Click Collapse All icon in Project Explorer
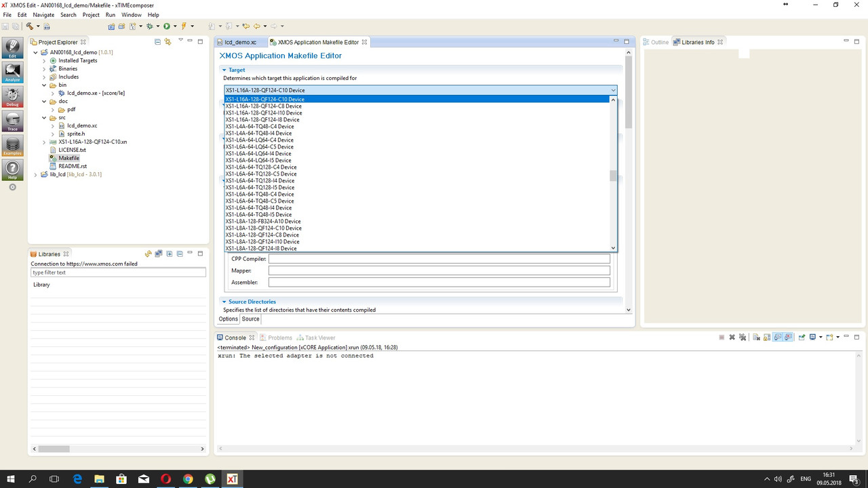The height and width of the screenshot is (488, 868). tap(157, 42)
